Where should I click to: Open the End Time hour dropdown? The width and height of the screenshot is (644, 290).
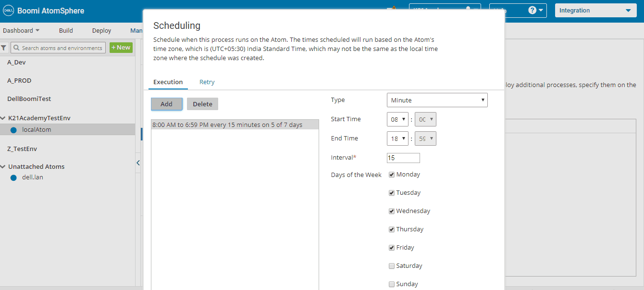(397, 139)
